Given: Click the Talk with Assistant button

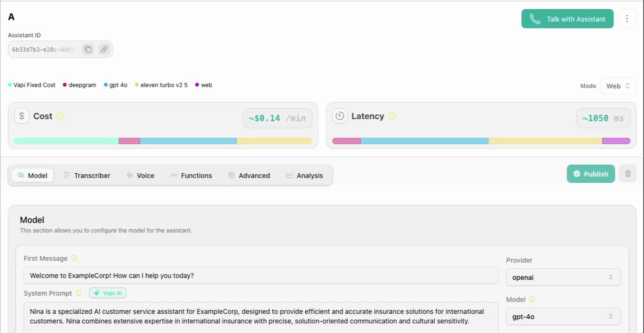Looking at the screenshot, I should [567, 19].
